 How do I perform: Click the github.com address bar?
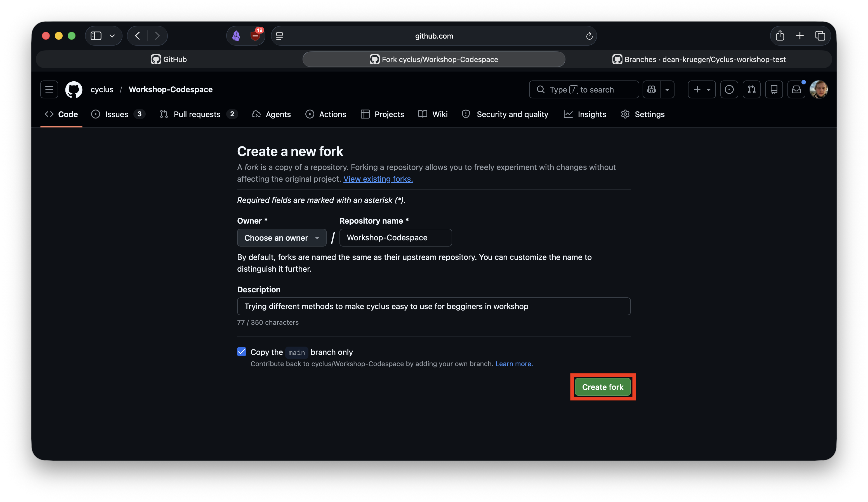[434, 36]
